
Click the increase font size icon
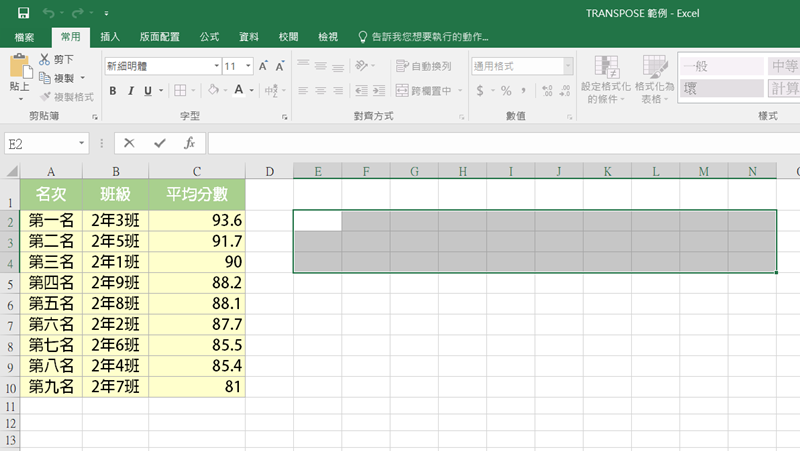(x=264, y=66)
